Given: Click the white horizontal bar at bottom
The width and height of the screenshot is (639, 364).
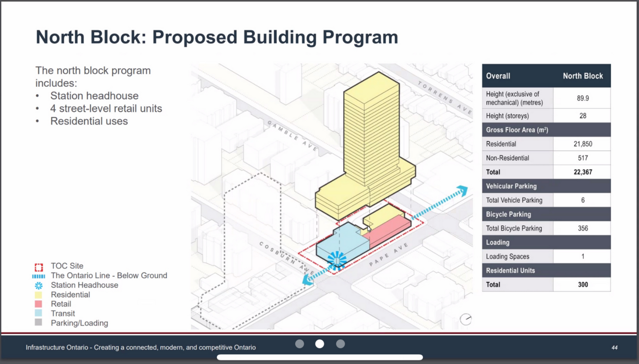Looking at the screenshot, I should coord(319,357).
